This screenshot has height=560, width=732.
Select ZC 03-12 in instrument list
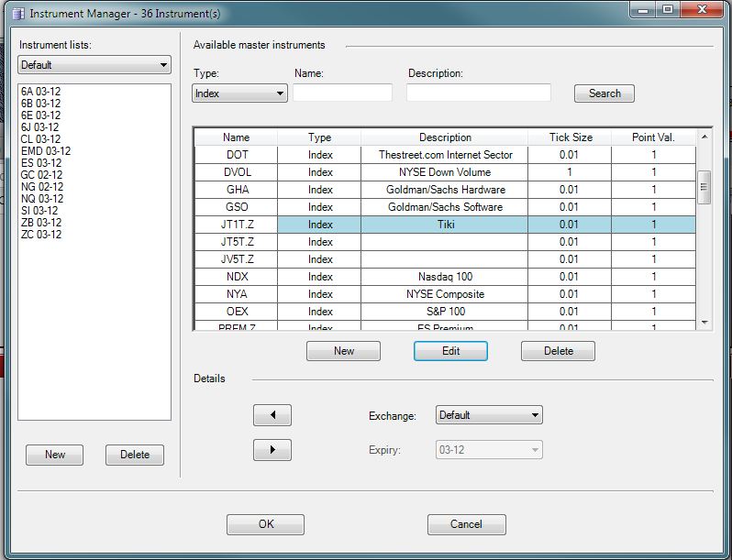click(41, 235)
